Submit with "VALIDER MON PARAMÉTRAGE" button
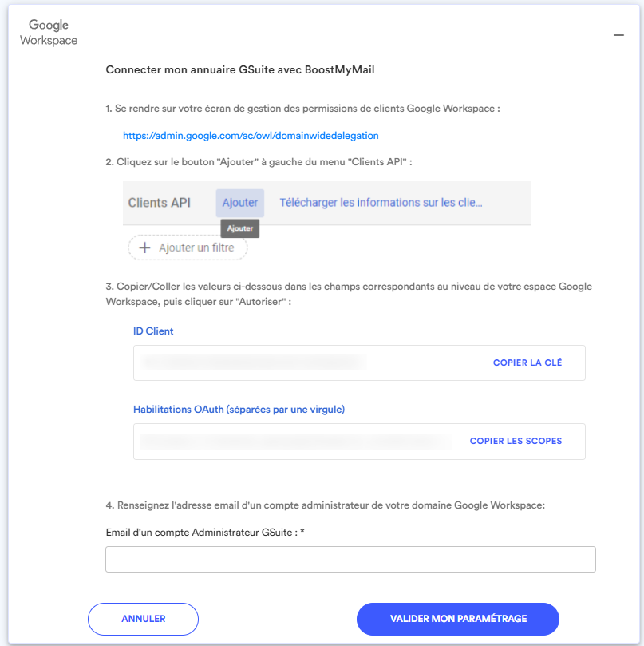The image size is (644, 646). coord(458,619)
